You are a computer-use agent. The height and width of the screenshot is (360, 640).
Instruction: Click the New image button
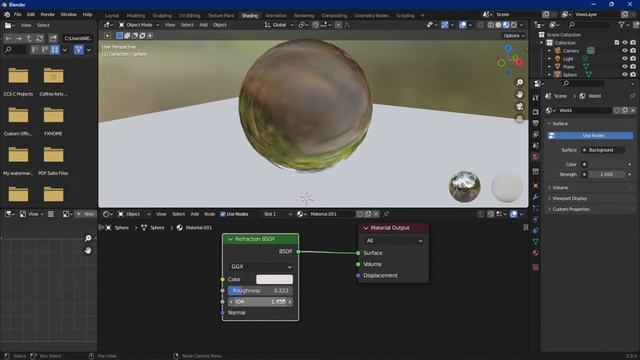point(85,214)
